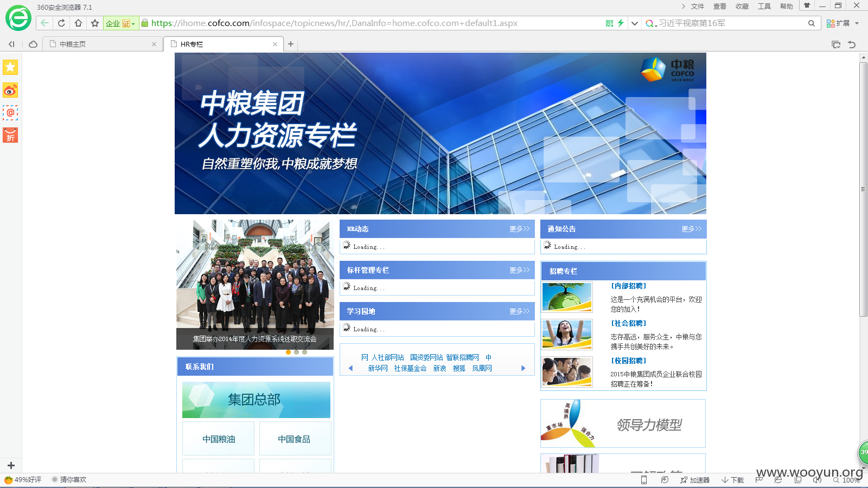
Task: Click the 中国粮油 button
Action: click(219, 439)
